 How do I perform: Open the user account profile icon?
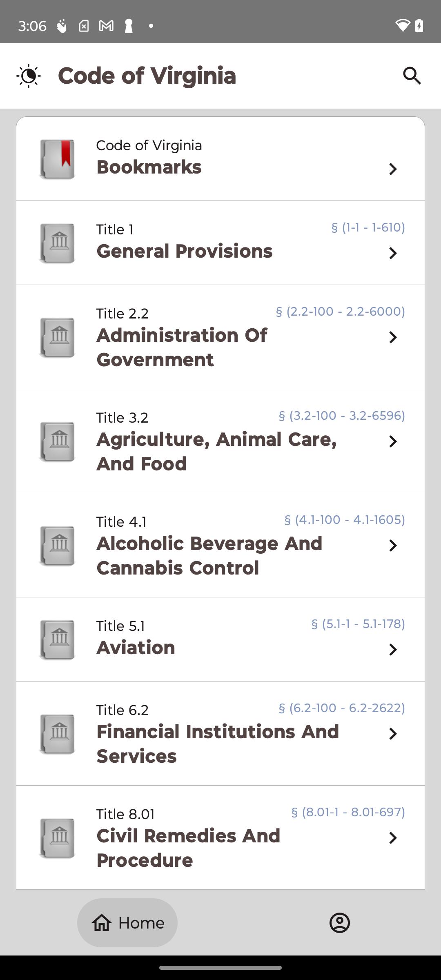point(339,923)
